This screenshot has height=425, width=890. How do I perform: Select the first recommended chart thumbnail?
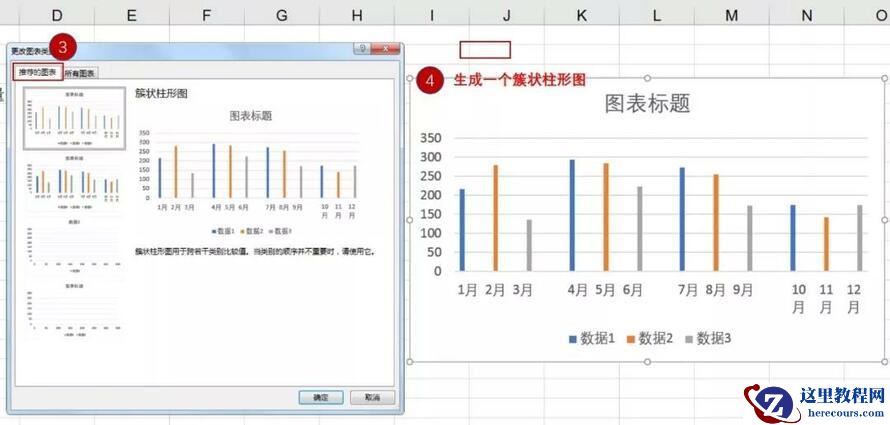pos(74,119)
